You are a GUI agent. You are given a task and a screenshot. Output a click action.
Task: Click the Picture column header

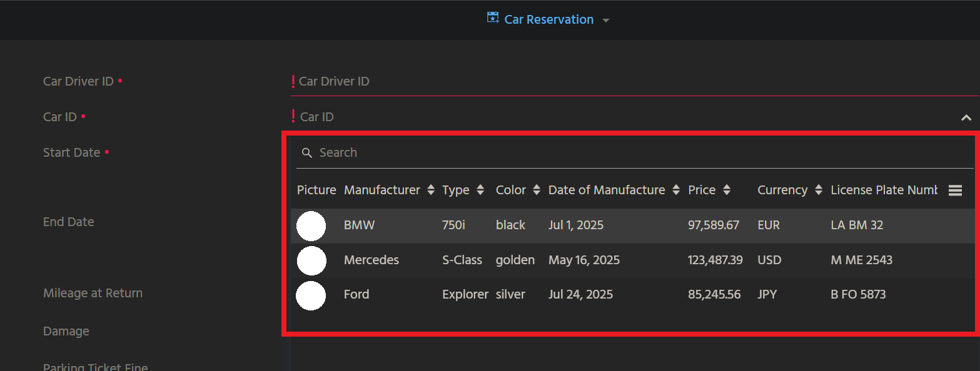click(316, 190)
